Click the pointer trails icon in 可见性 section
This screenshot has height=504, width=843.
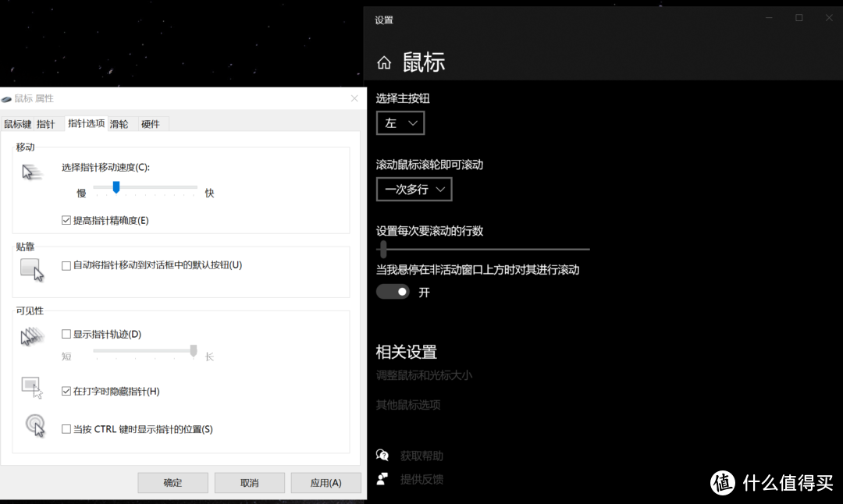(32, 337)
